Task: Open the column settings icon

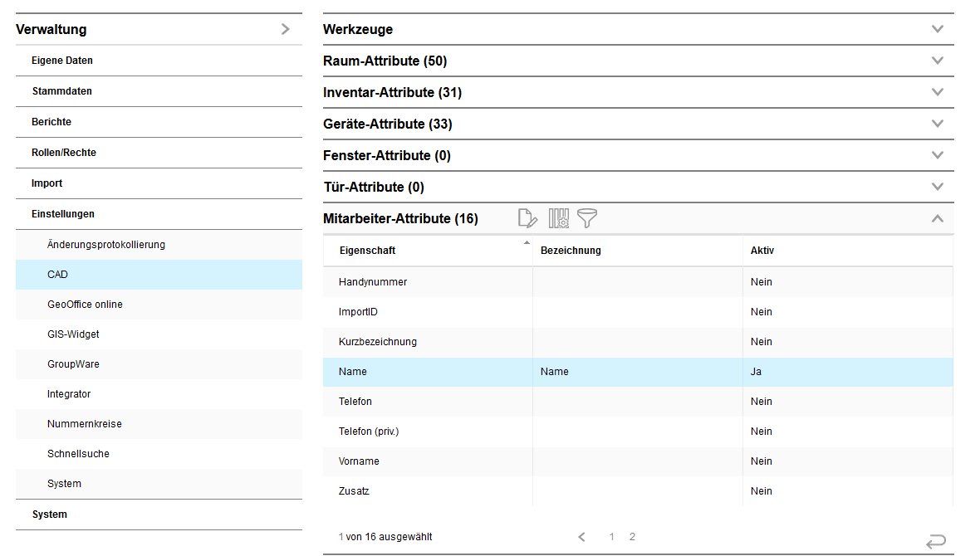Action: pos(558,219)
